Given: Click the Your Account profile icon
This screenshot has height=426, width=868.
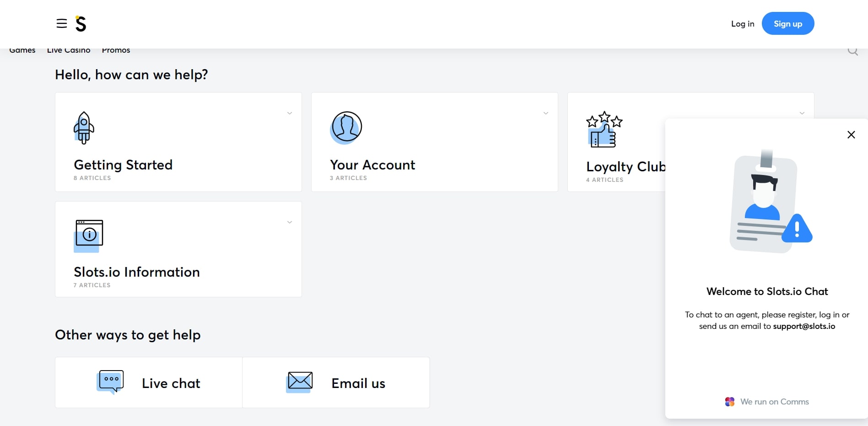Looking at the screenshot, I should [346, 127].
